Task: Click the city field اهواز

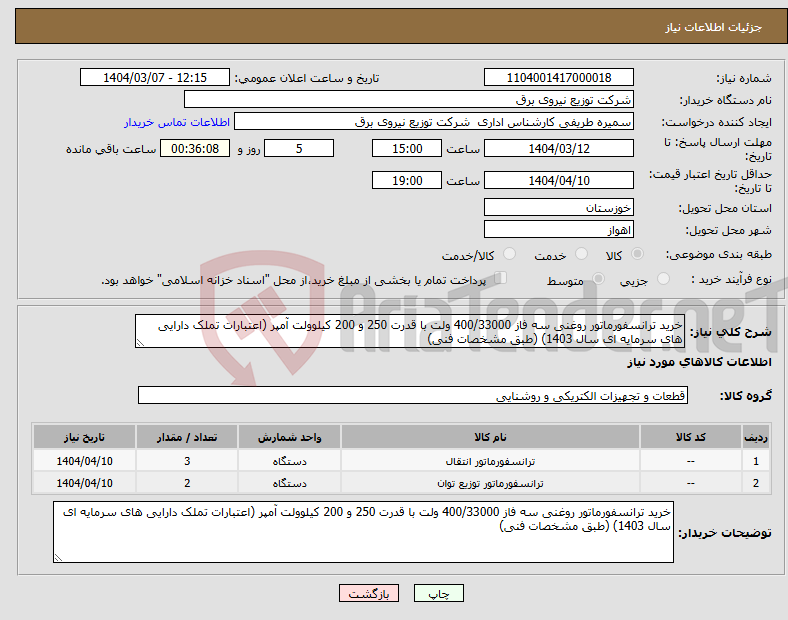Action: (x=558, y=230)
